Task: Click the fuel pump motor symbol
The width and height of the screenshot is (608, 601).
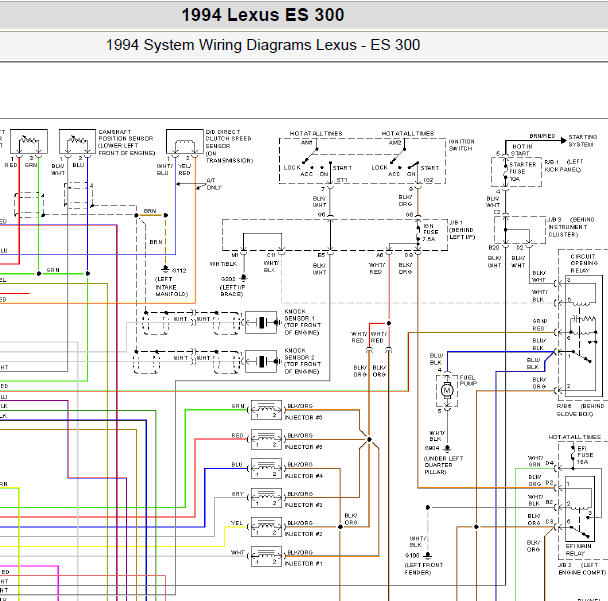Action: 447,390
